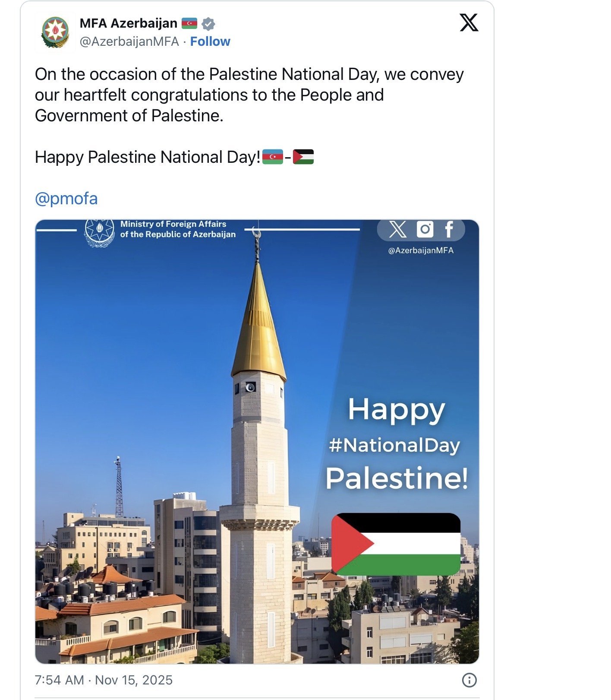The image size is (611, 700).
Task: Follow the MFA Azerbaijan account
Action: coord(210,41)
